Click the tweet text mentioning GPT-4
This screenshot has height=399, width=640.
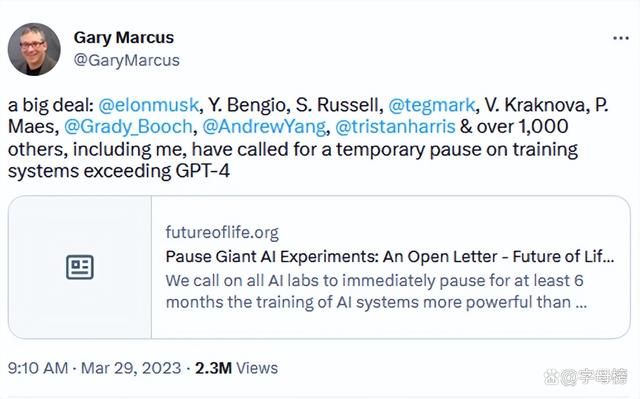(308, 137)
